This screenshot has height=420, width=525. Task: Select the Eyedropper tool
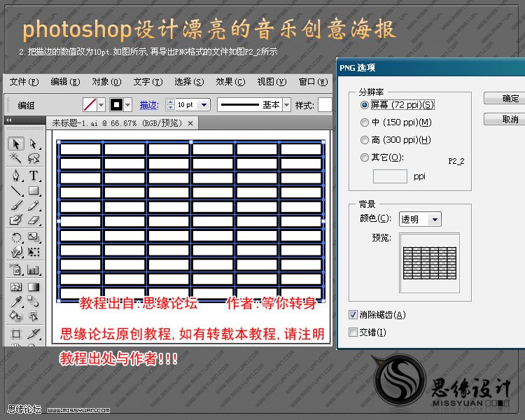click(15, 302)
